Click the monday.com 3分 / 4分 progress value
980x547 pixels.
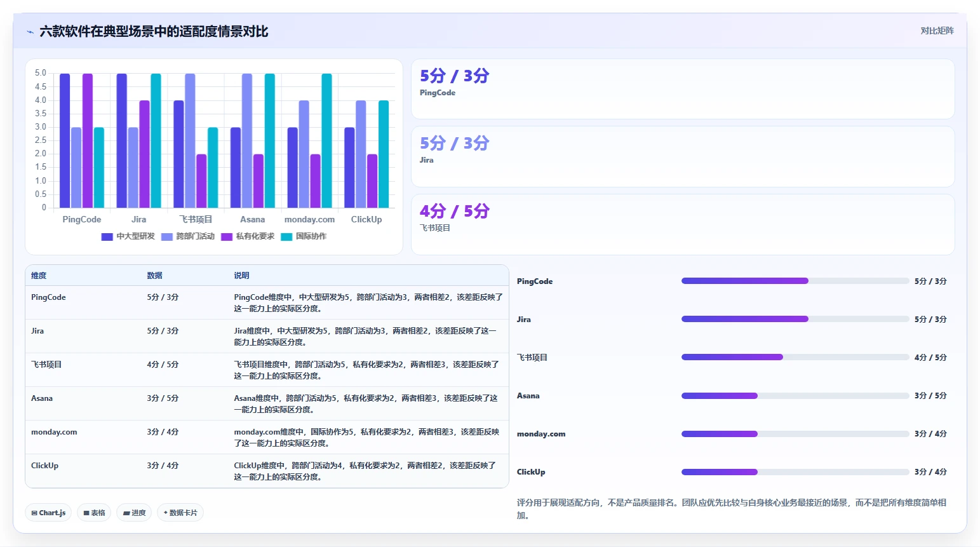(x=930, y=434)
